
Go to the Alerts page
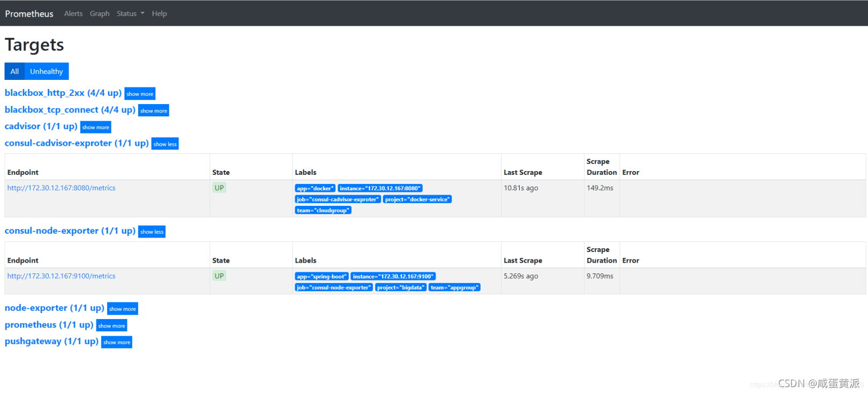click(73, 13)
